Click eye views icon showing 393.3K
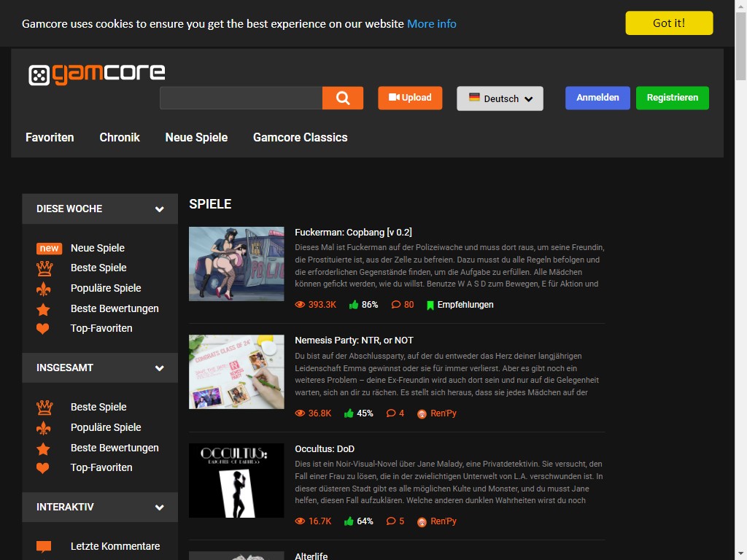Screen dimensions: 747x560 click(300, 305)
